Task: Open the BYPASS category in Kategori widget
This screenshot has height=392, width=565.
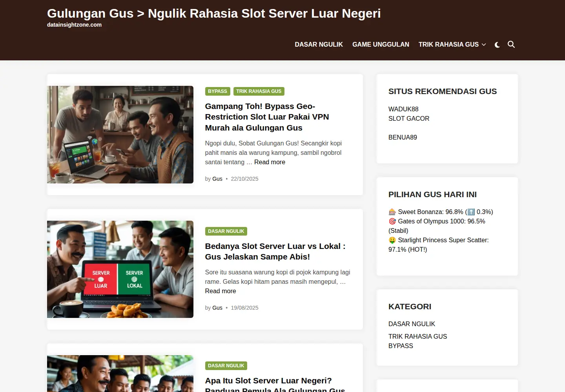Action: pyautogui.click(x=401, y=346)
